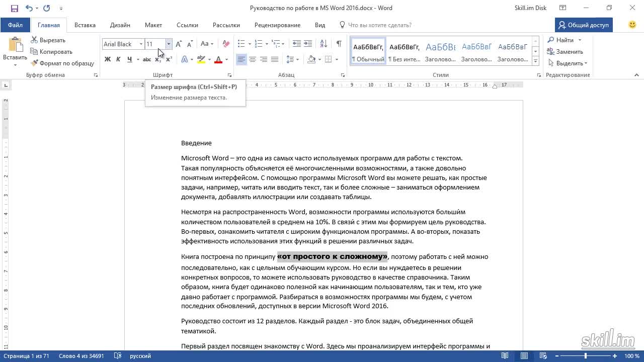Click Копировать to copy the selection
The height and width of the screenshot is (362, 644).
[x=51, y=52]
